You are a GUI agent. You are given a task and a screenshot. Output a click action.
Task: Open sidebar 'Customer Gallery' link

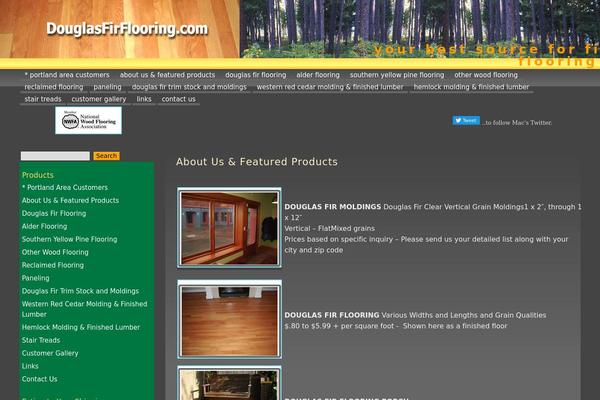tap(50, 353)
